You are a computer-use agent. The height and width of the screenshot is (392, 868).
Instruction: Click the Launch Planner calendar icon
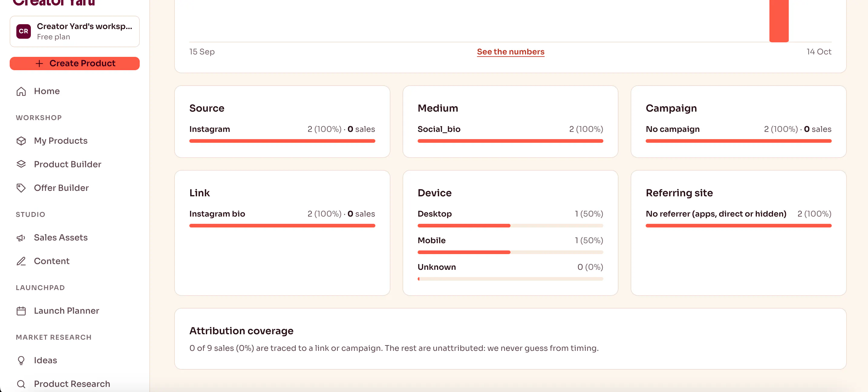pos(21,311)
